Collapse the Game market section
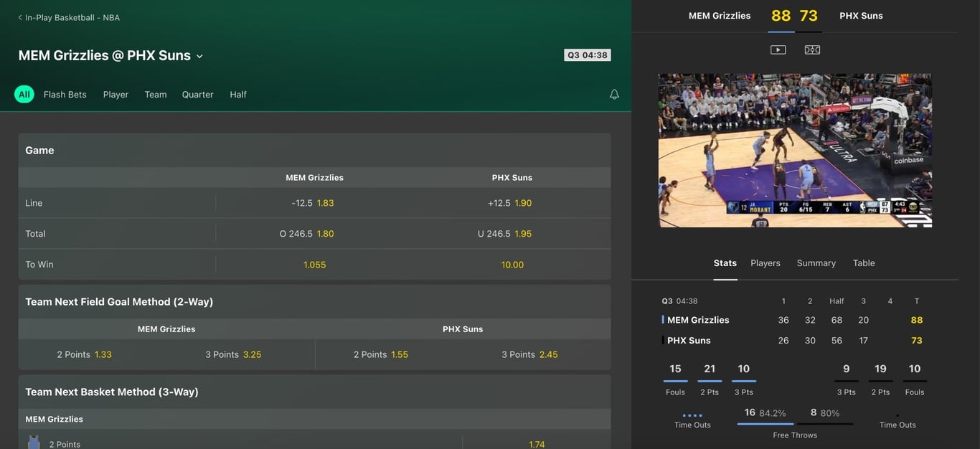This screenshot has height=449, width=980. 314,150
